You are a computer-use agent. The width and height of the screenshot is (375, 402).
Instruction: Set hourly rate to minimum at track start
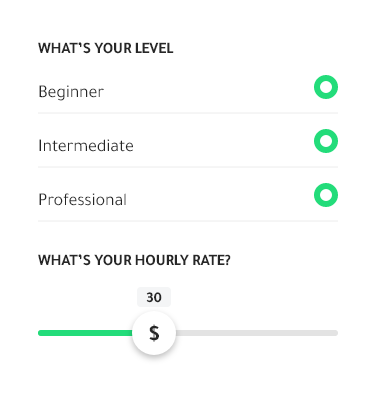click(40, 333)
